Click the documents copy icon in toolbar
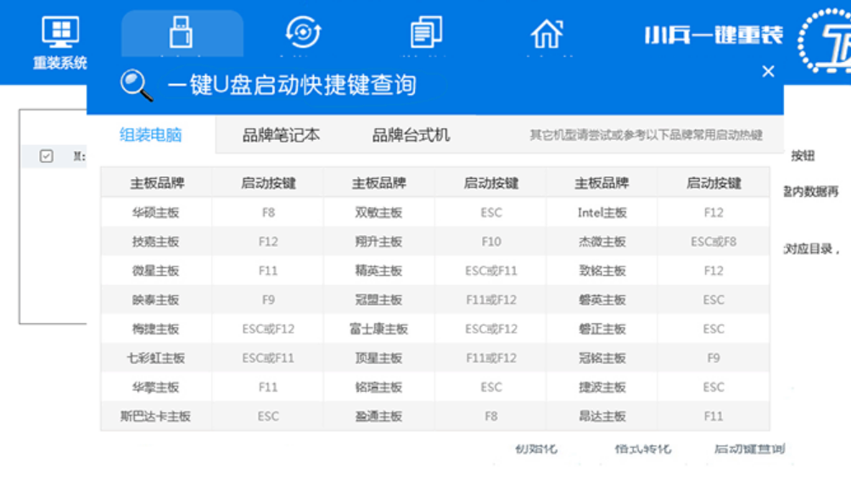This screenshot has height=504, width=851. point(425,33)
